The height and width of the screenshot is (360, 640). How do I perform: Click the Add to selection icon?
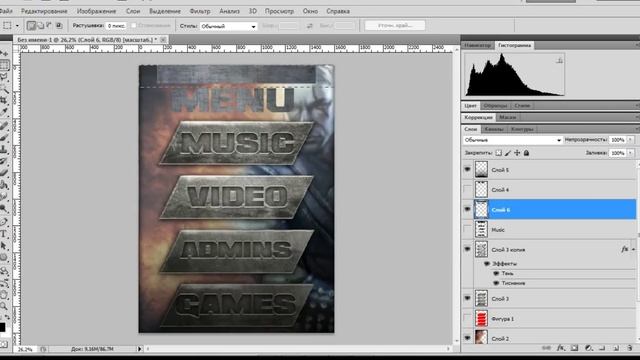point(40,26)
